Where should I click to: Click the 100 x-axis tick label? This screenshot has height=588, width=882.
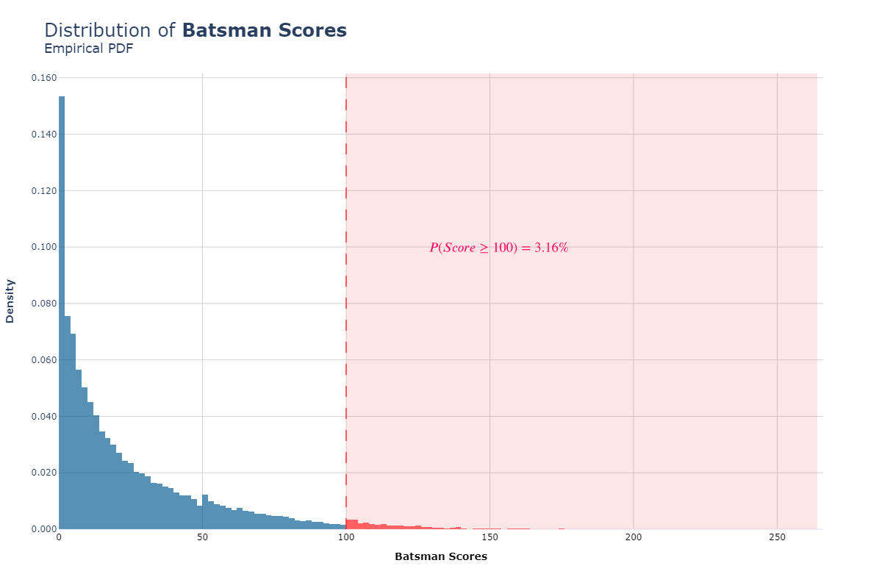pyautogui.click(x=346, y=538)
